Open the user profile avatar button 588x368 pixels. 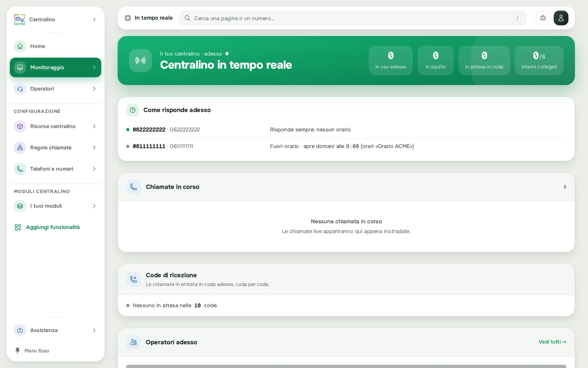pyautogui.click(x=561, y=18)
